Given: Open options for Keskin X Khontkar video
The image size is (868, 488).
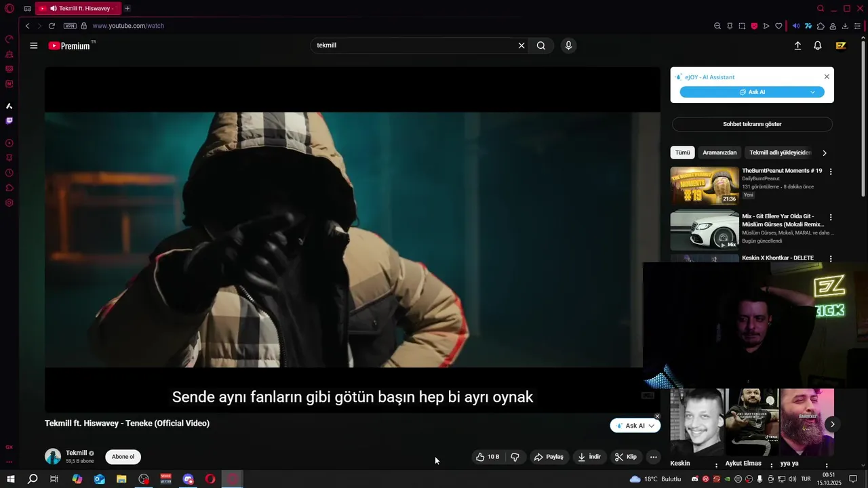Looking at the screenshot, I should (x=831, y=258).
